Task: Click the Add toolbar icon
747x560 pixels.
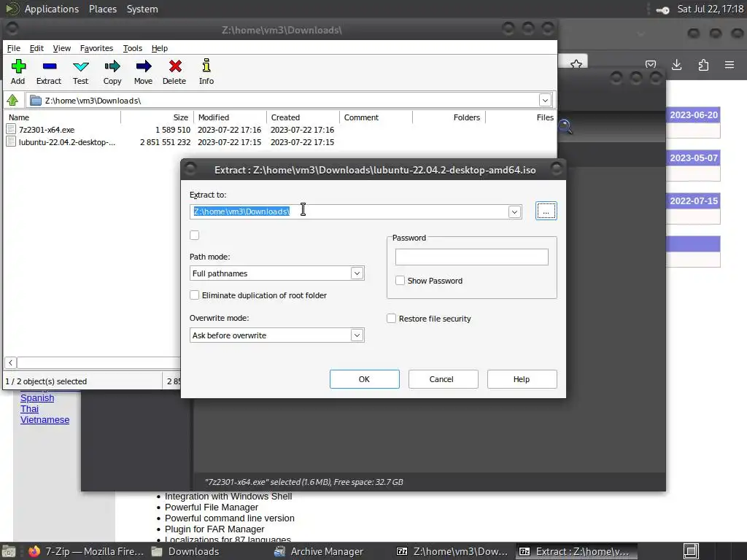Action: tap(18, 66)
